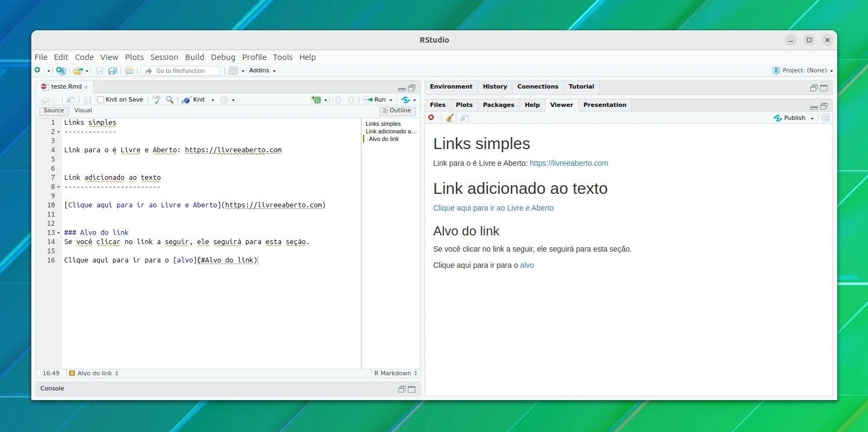Save all open documents
The width and height of the screenshot is (868, 432).
(113, 71)
